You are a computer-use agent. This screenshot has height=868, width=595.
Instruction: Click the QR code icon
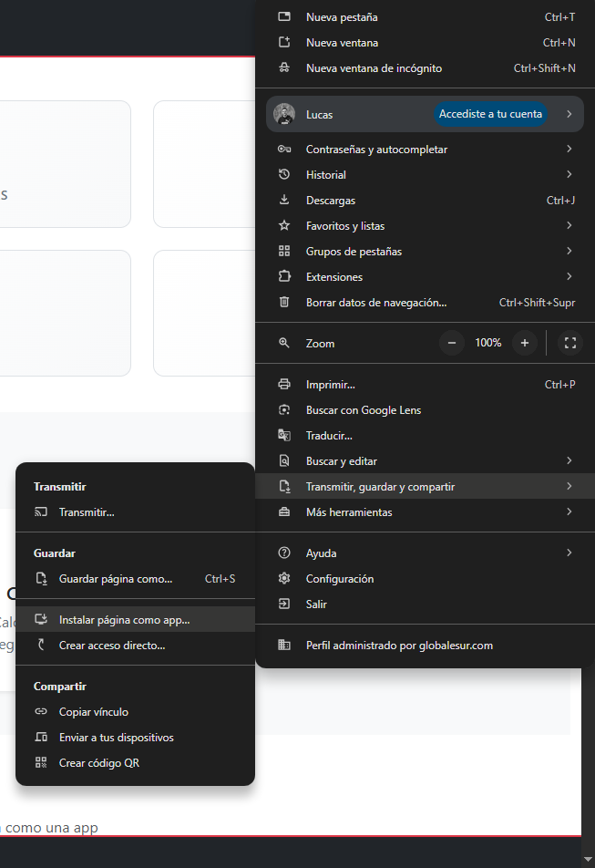coord(41,763)
